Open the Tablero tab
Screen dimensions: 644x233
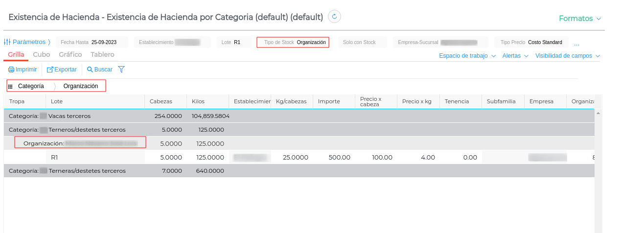click(102, 55)
